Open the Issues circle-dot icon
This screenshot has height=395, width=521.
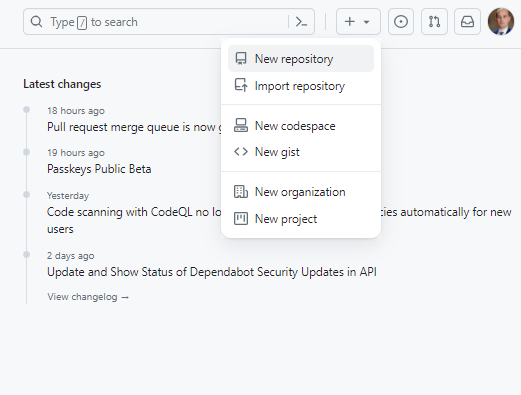pyautogui.click(x=401, y=22)
